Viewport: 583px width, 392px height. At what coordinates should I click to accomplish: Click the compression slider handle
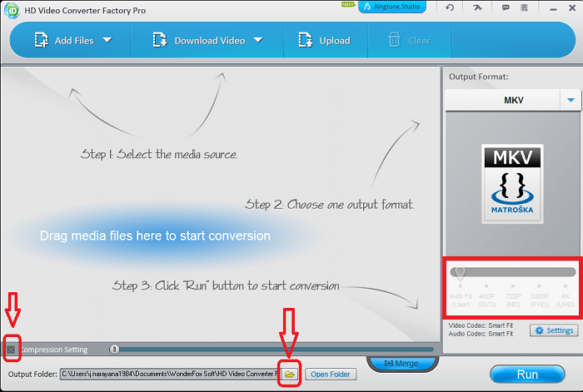(115, 350)
